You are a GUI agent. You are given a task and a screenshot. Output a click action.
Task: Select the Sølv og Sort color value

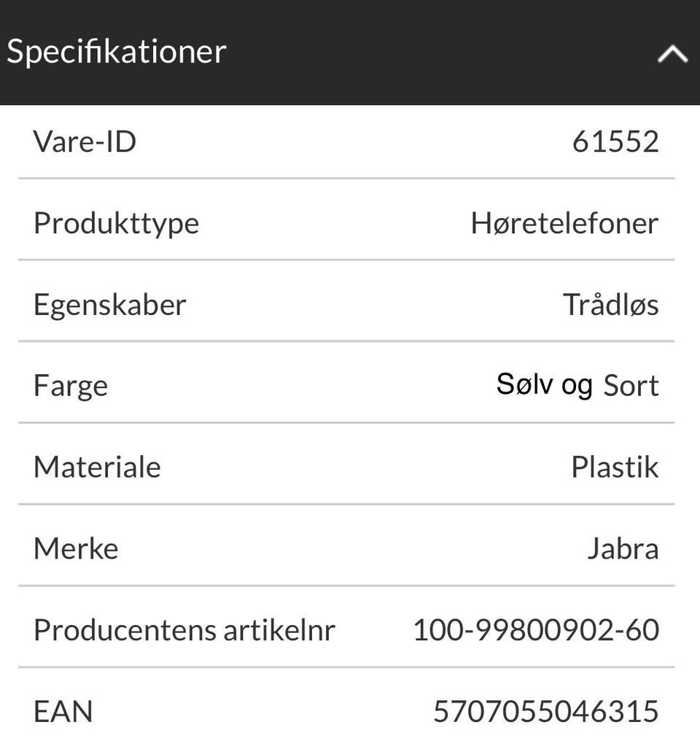coord(577,385)
